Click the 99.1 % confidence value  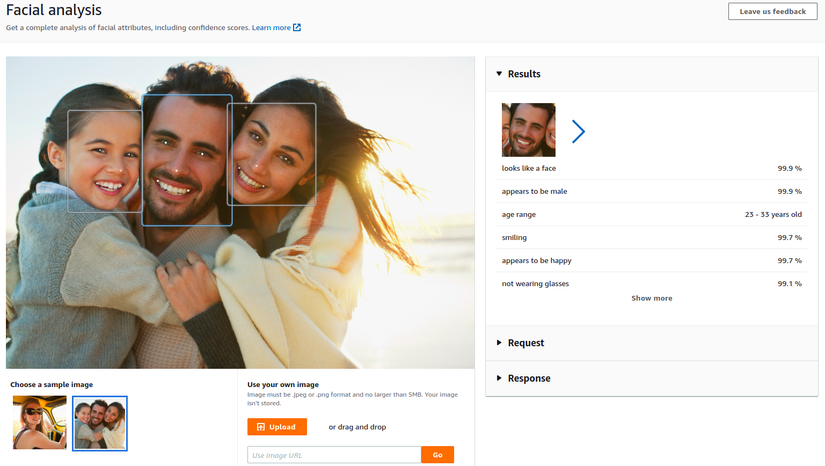tap(790, 283)
